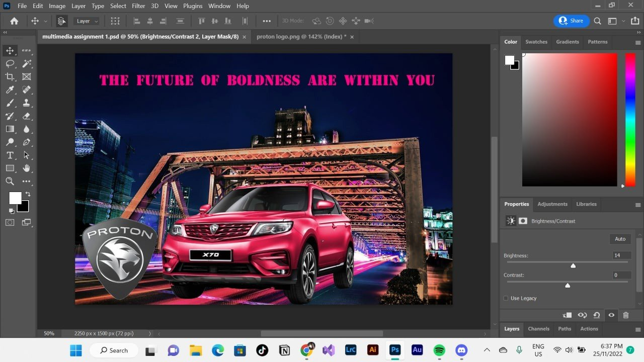This screenshot has width=644, height=362.
Task: Pick the Crop tool
Action: pos(10,76)
